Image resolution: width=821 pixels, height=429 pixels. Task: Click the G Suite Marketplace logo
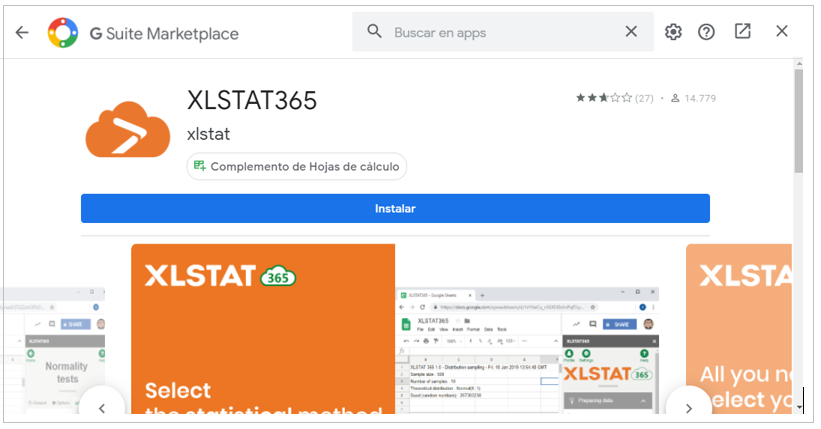click(62, 32)
